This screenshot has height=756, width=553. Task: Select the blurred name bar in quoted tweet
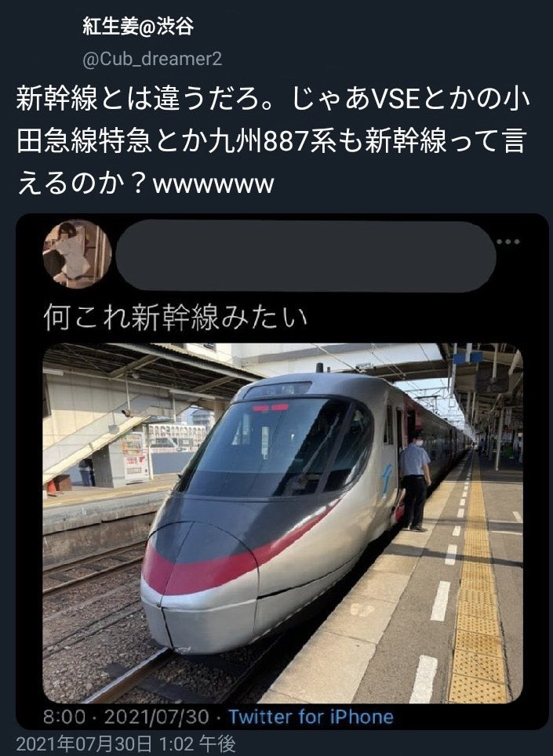coord(307,256)
